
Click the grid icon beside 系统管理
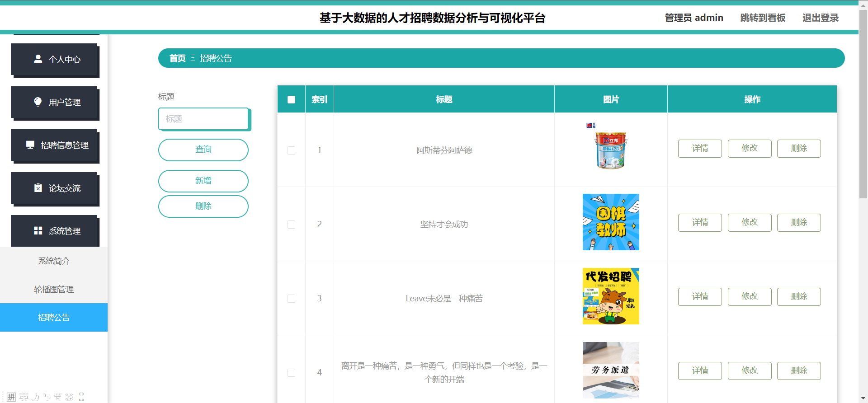pos(38,231)
